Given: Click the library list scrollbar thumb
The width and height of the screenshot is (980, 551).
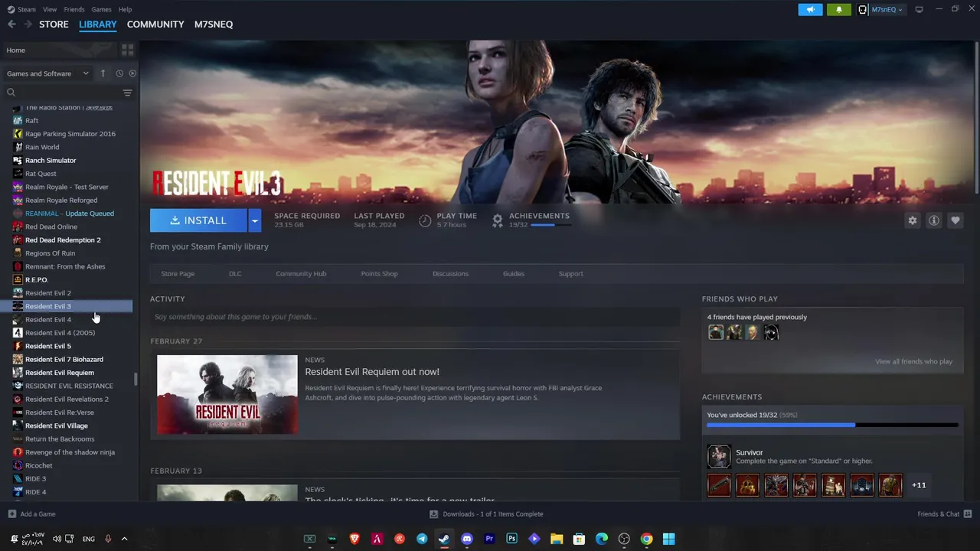Looking at the screenshot, I should click(136, 380).
